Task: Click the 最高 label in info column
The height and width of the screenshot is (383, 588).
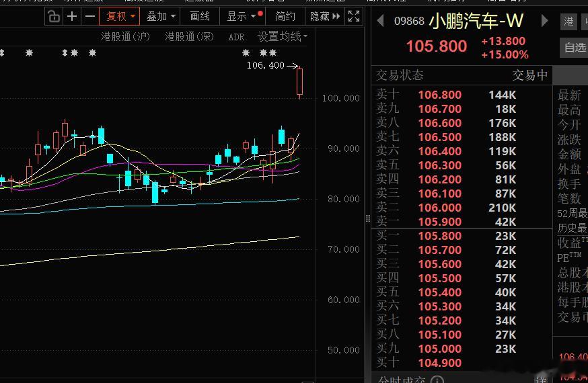Action: point(569,110)
